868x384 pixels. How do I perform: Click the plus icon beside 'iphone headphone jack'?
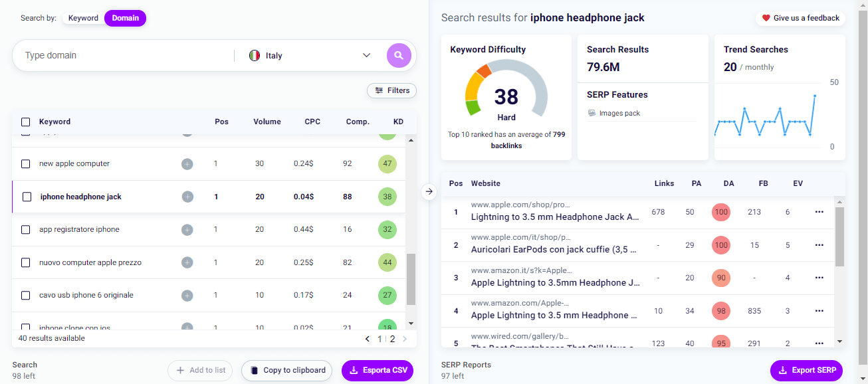[x=187, y=196]
